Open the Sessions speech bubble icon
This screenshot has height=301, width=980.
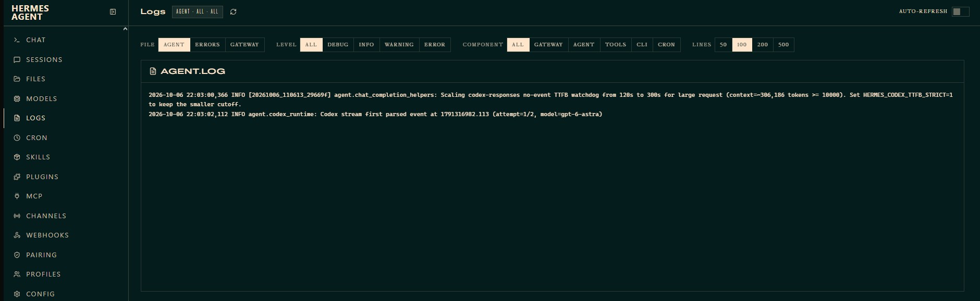(x=17, y=60)
